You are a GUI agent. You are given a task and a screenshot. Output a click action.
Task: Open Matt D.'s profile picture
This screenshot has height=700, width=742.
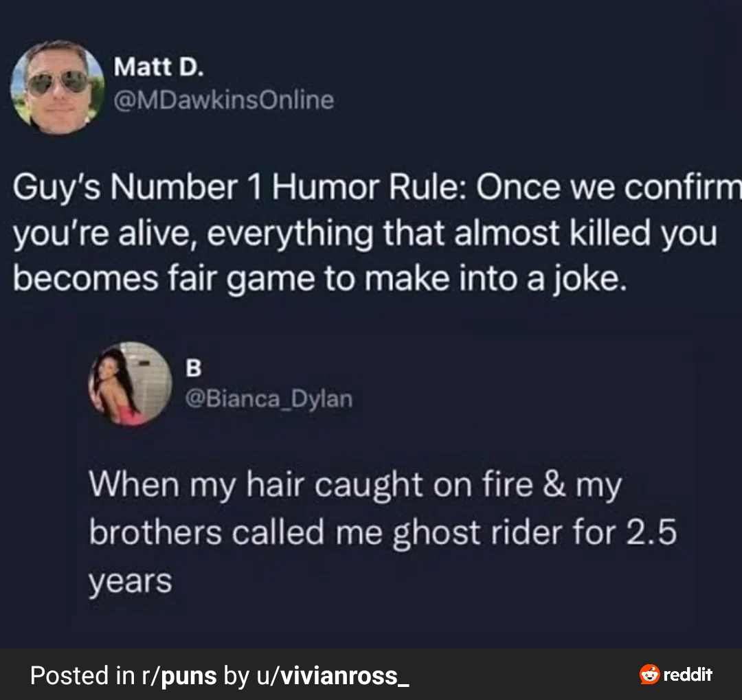57,87
